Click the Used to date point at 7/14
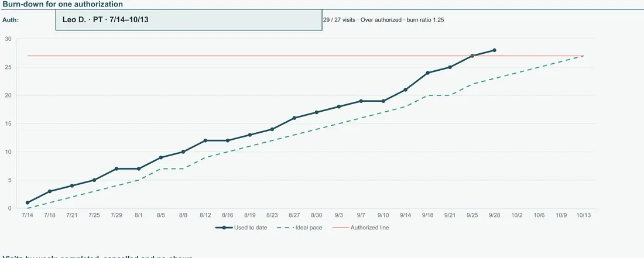The width and height of the screenshot is (644, 258). pos(28,202)
